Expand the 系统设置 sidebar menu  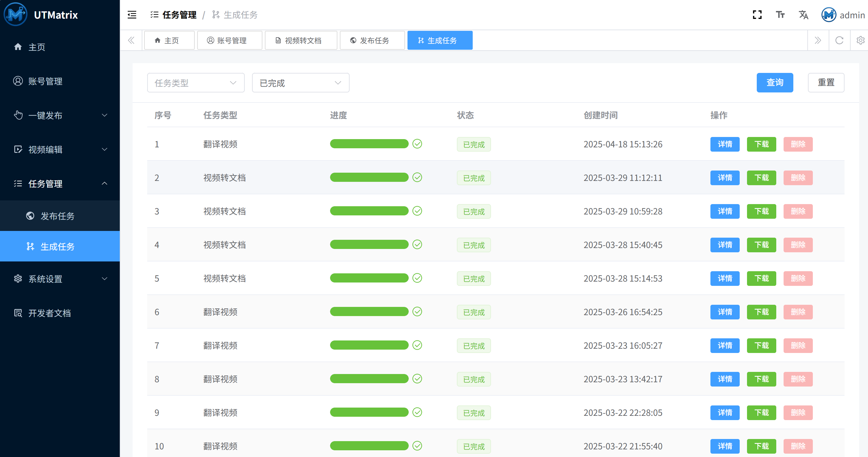[60, 279]
